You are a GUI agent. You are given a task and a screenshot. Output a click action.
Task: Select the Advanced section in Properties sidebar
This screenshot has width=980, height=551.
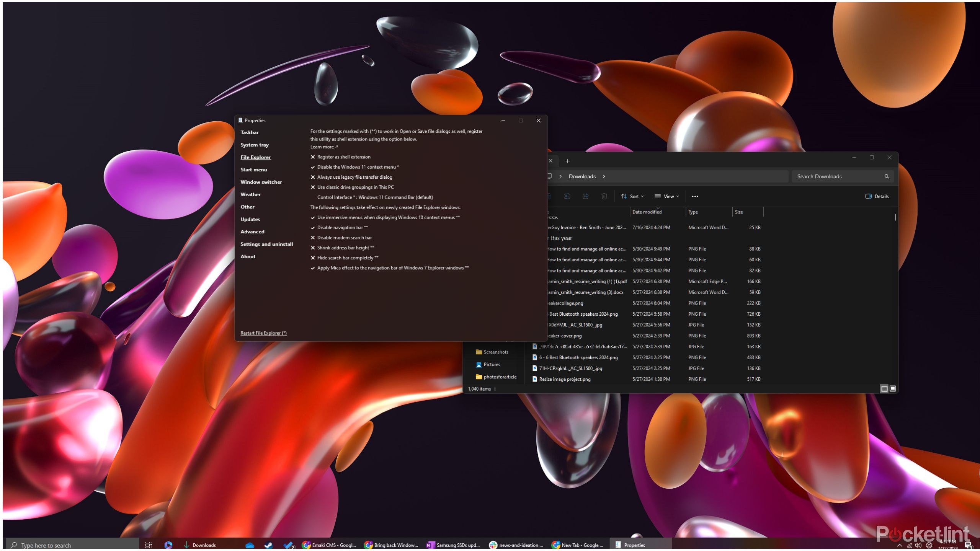tap(252, 231)
